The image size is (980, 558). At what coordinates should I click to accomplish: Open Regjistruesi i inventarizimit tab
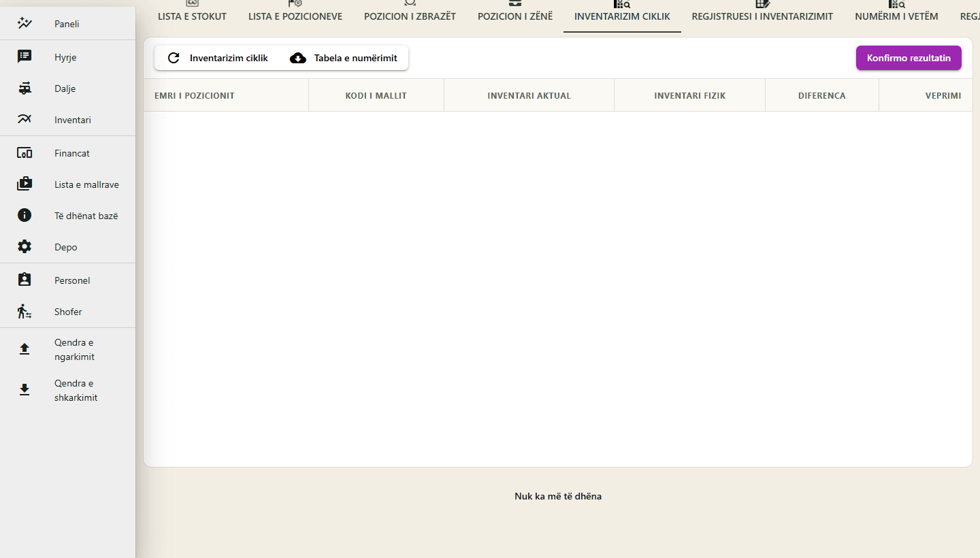pyautogui.click(x=762, y=16)
